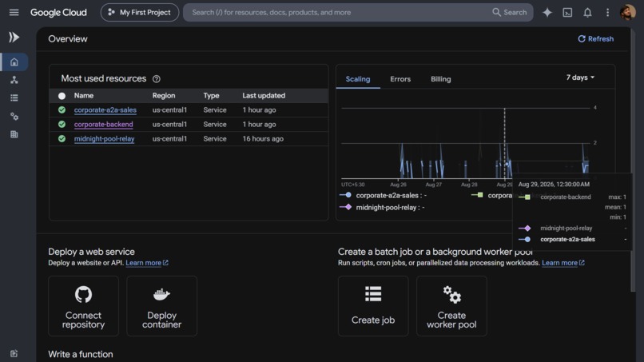
Task: Open the Jobs list icon in sidebar
Action: point(14,97)
